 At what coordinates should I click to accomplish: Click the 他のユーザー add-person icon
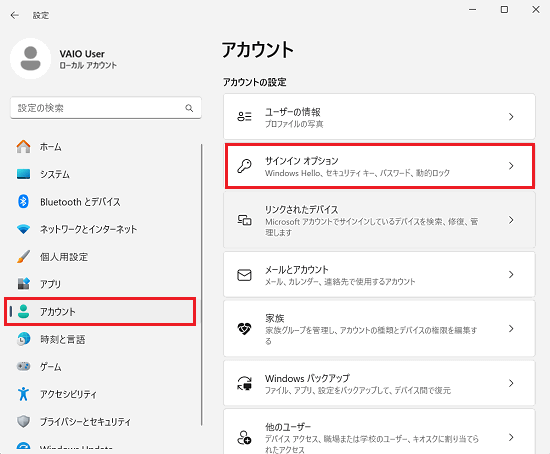pyautogui.click(x=244, y=438)
